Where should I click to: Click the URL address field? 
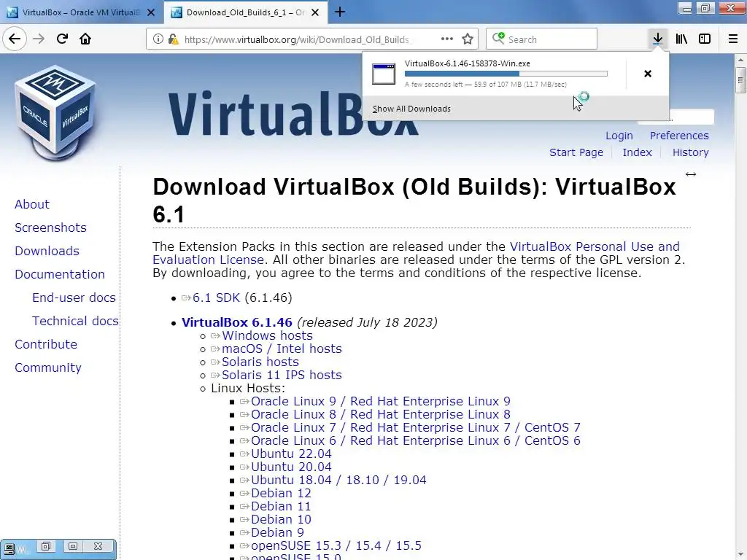pos(297,39)
